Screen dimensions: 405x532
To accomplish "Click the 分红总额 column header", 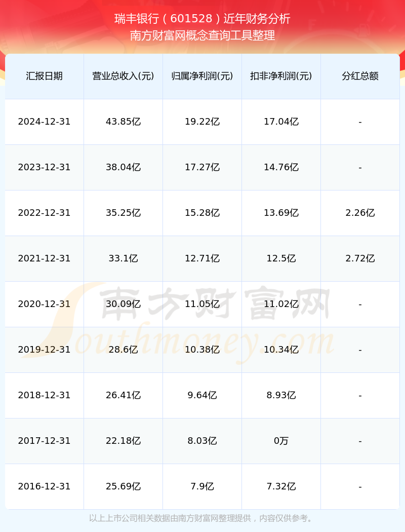I will click(x=360, y=76).
